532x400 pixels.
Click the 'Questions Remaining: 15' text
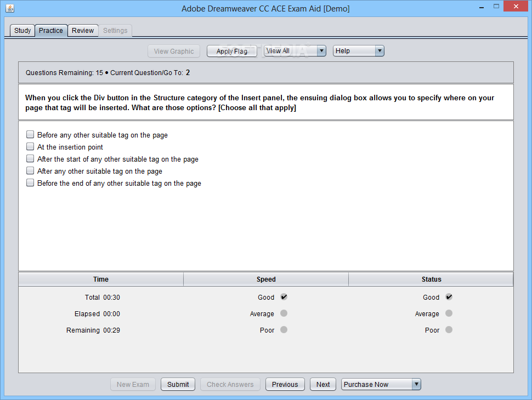tap(65, 72)
